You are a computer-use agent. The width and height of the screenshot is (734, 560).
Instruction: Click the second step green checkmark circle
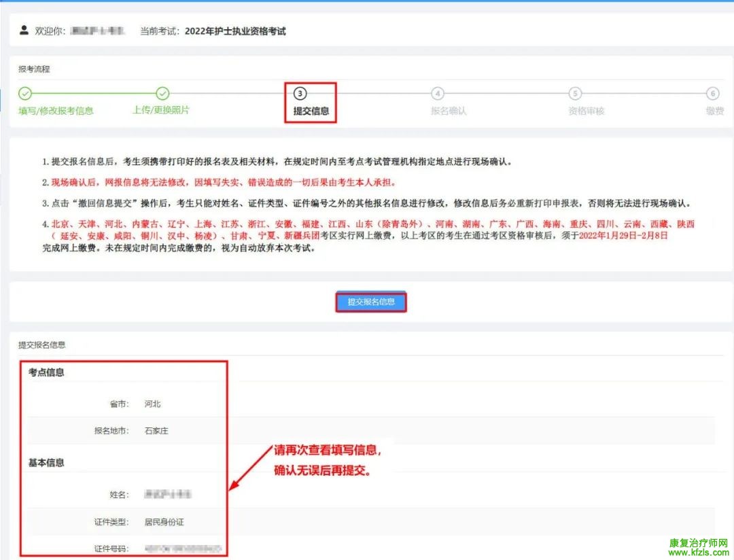pos(162,94)
